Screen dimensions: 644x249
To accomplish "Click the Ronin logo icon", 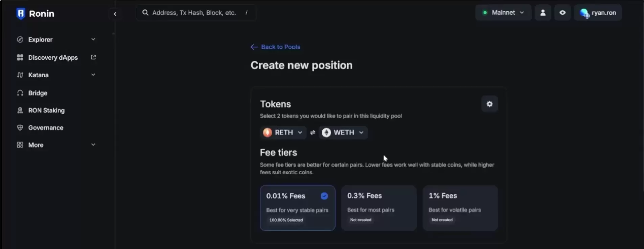I will pyautogui.click(x=21, y=14).
